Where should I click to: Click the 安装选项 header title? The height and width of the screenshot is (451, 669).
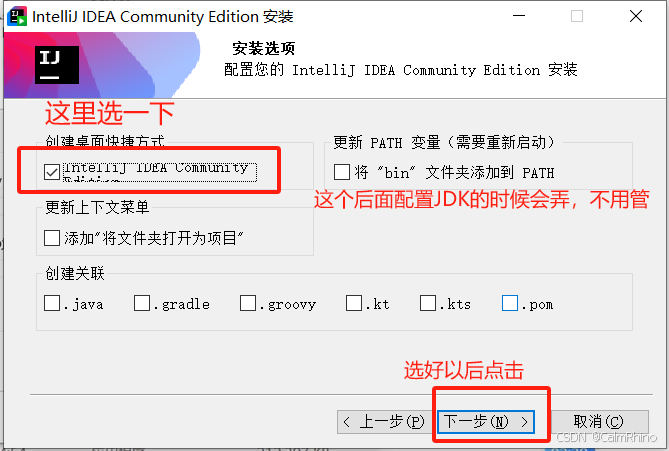point(264,48)
